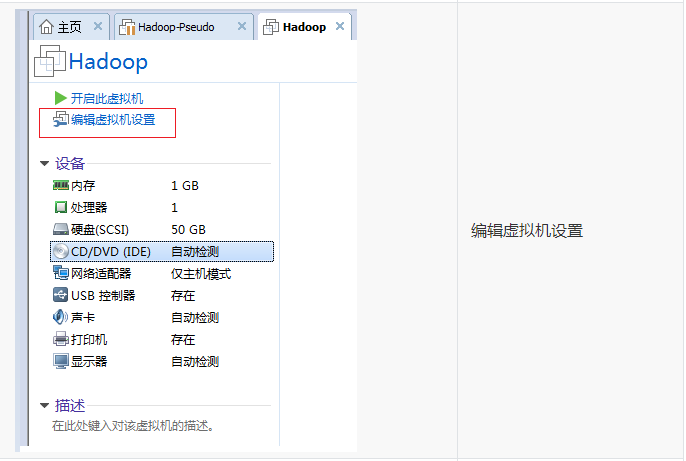The height and width of the screenshot is (461, 686).
Task: Click the 1 GB memory value
Action: coord(185,186)
